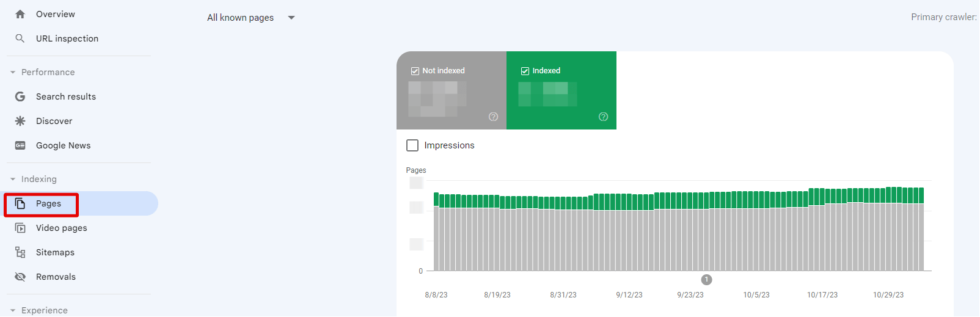Image resolution: width=980 pixels, height=317 pixels.
Task: Click help icon in Indexed card
Action: [x=604, y=117]
